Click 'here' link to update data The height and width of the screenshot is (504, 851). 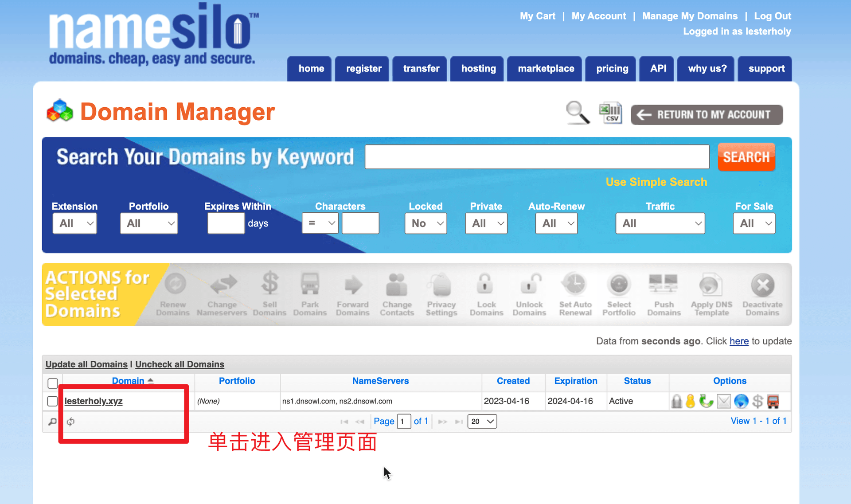(739, 341)
